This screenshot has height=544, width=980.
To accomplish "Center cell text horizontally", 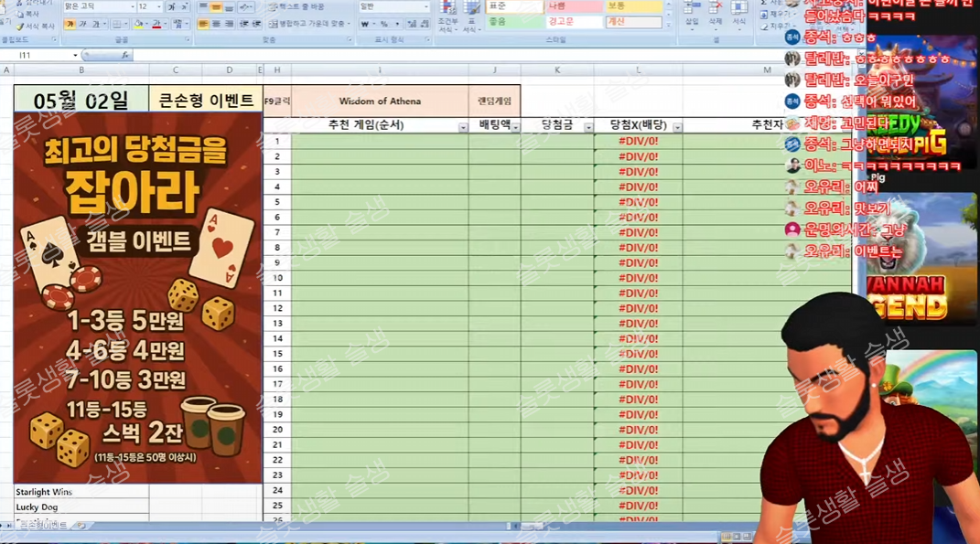I will coord(216,25).
